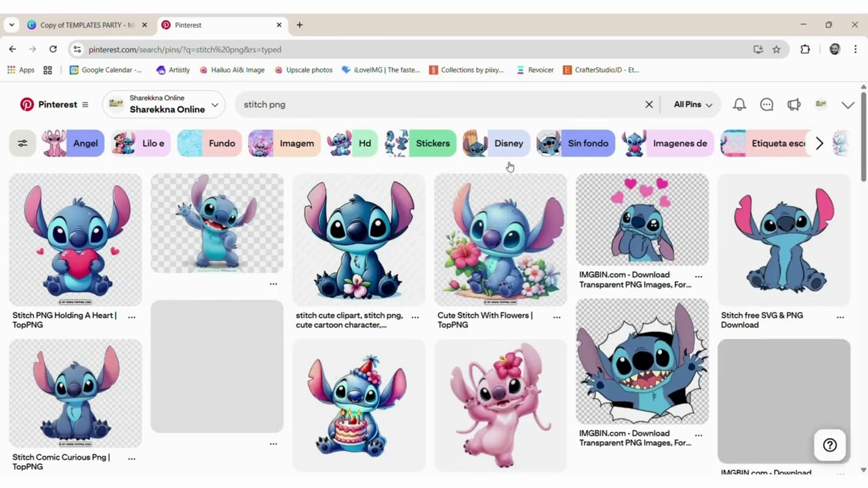Open the search filters icon
868x488 pixels.
coord(22,143)
